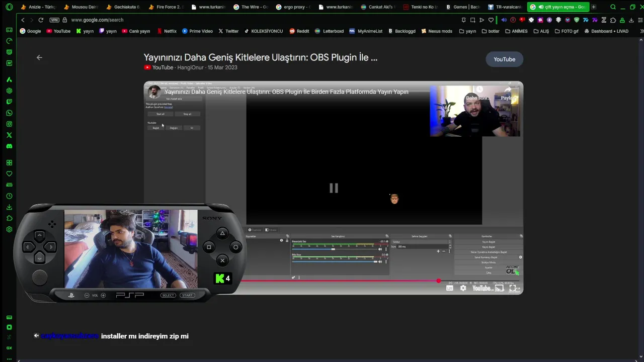Image resolution: width=644 pixels, height=362 pixels.
Task: Click the VPN badge in the address bar
Action: pyautogui.click(x=54, y=20)
